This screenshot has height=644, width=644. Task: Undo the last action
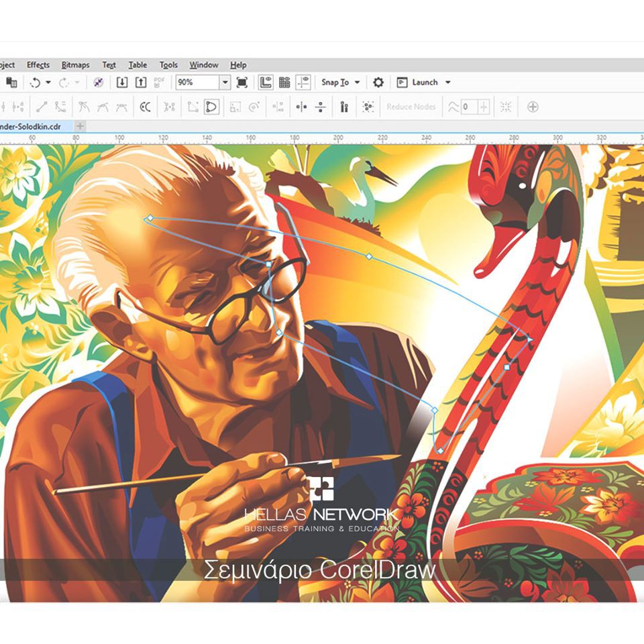(x=35, y=83)
